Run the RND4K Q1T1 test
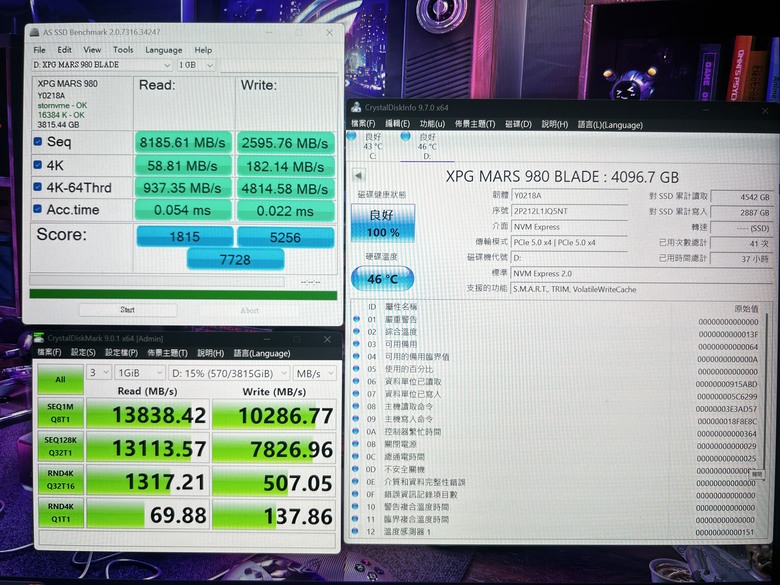 pyautogui.click(x=60, y=512)
